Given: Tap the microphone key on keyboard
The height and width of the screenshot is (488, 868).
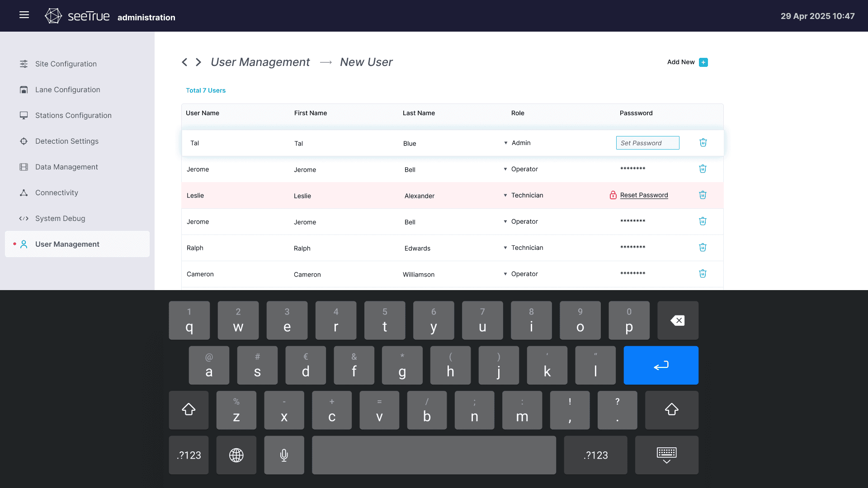Looking at the screenshot, I should point(284,455).
